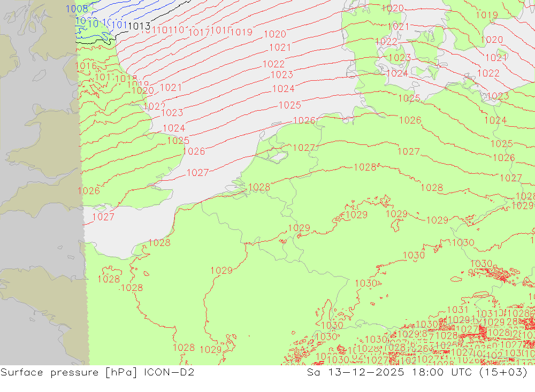Click the "Surface pressure [hPa] ICON-D2" caption

(97, 372)
